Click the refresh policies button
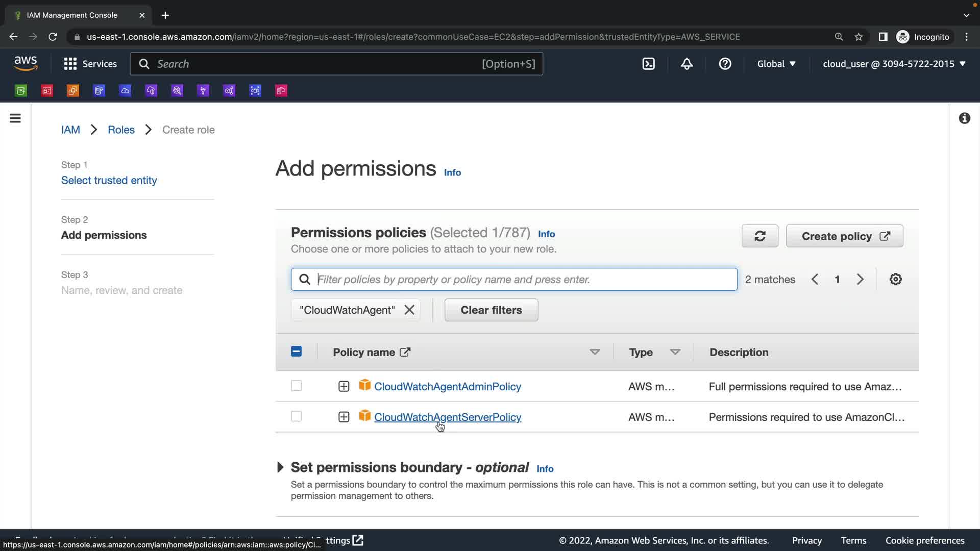Image resolution: width=980 pixels, height=551 pixels. (759, 236)
